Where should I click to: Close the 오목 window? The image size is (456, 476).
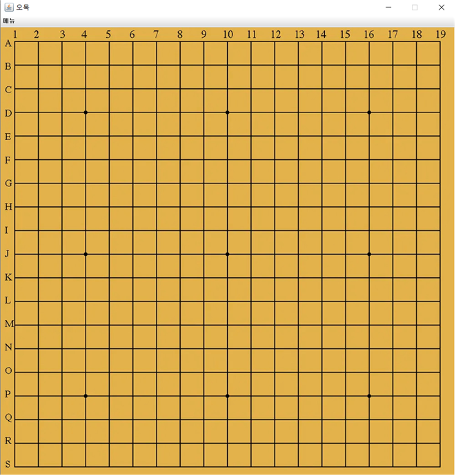442,8
